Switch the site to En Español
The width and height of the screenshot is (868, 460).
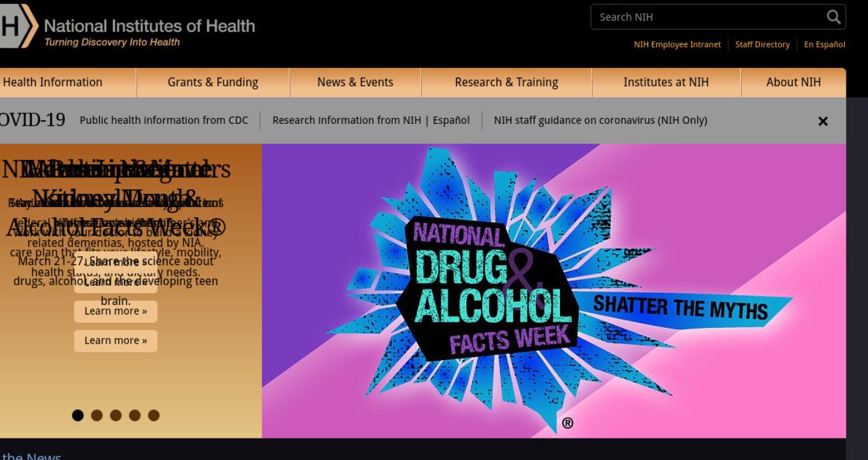pyautogui.click(x=825, y=44)
